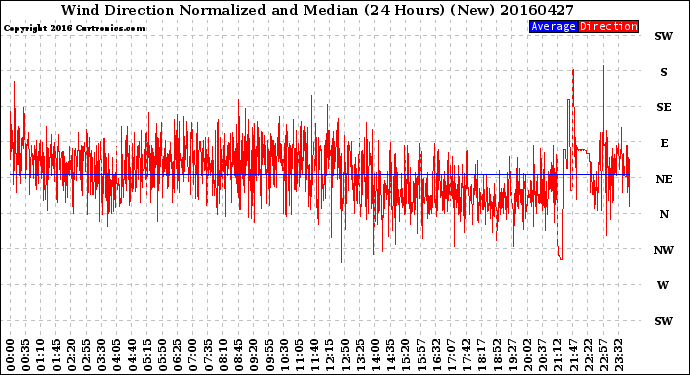Click the 'NE' direction axis label

point(664,179)
